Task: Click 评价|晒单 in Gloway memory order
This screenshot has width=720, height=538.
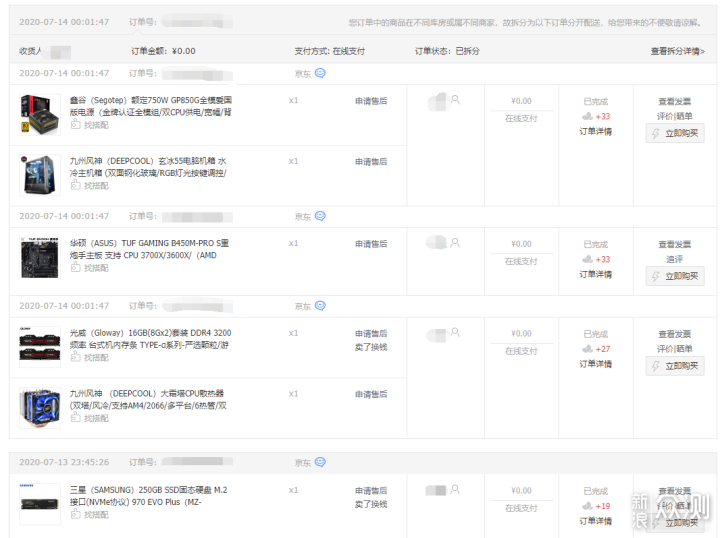Action: click(675, 349)
